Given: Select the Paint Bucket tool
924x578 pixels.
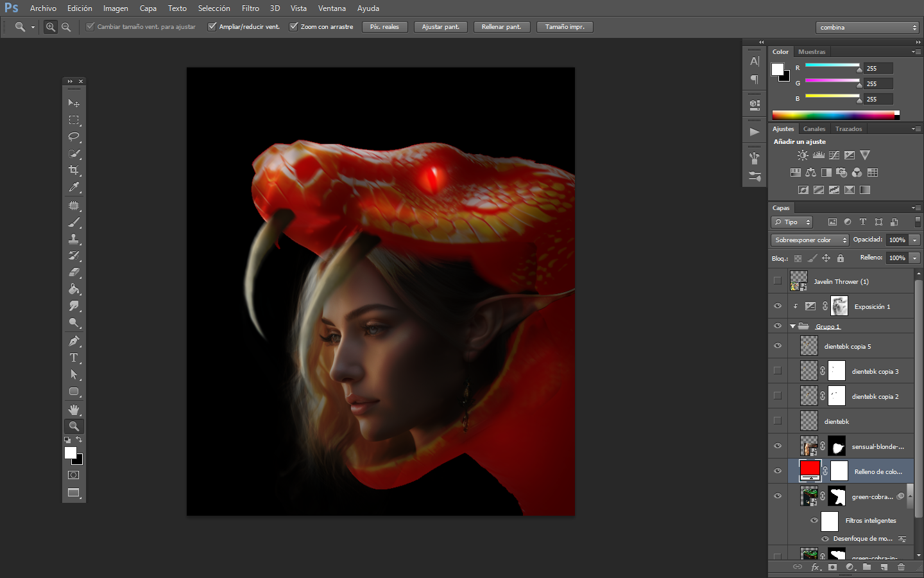Looking at the screenshot, I should pyautogui.click(x=74, y=289).
